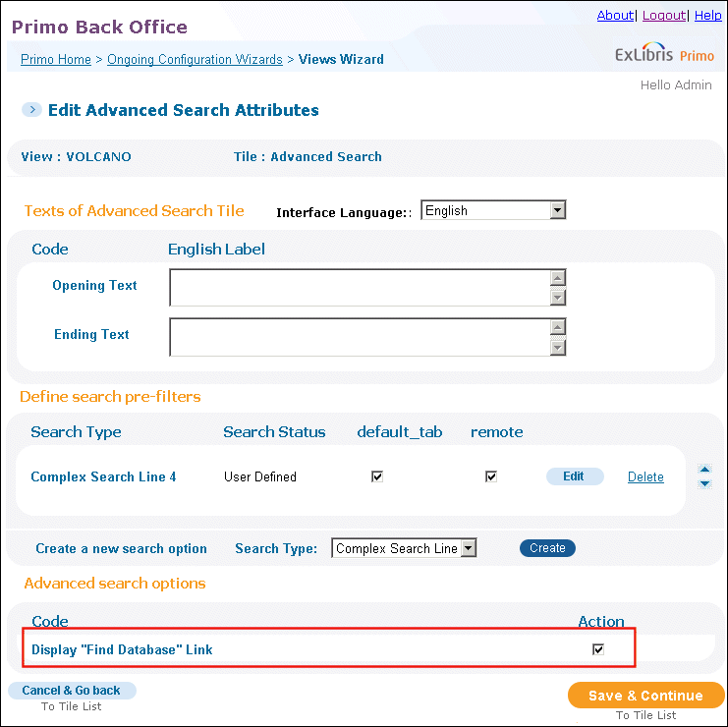The height and width of the screenshot is (727, 728).
Task: Click the Opening Text scroll up arrow
Action: [x=558, y=278]
